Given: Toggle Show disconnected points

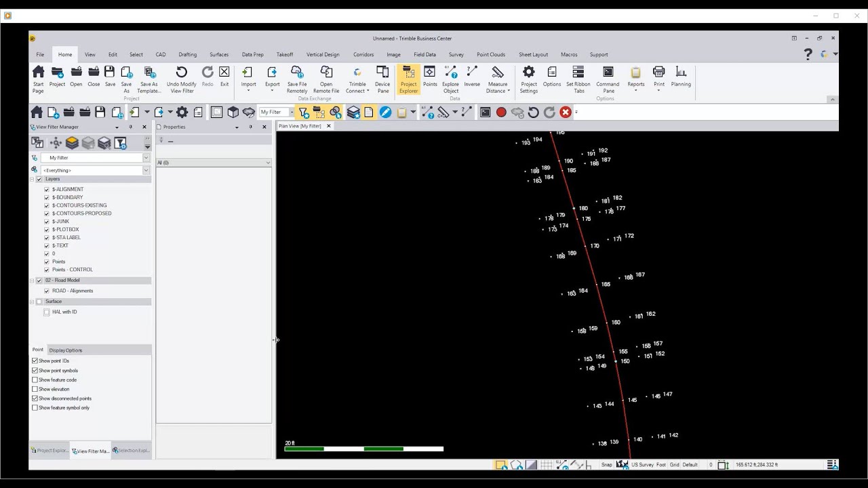Looking at the screenshot, I should pos(35,399).
